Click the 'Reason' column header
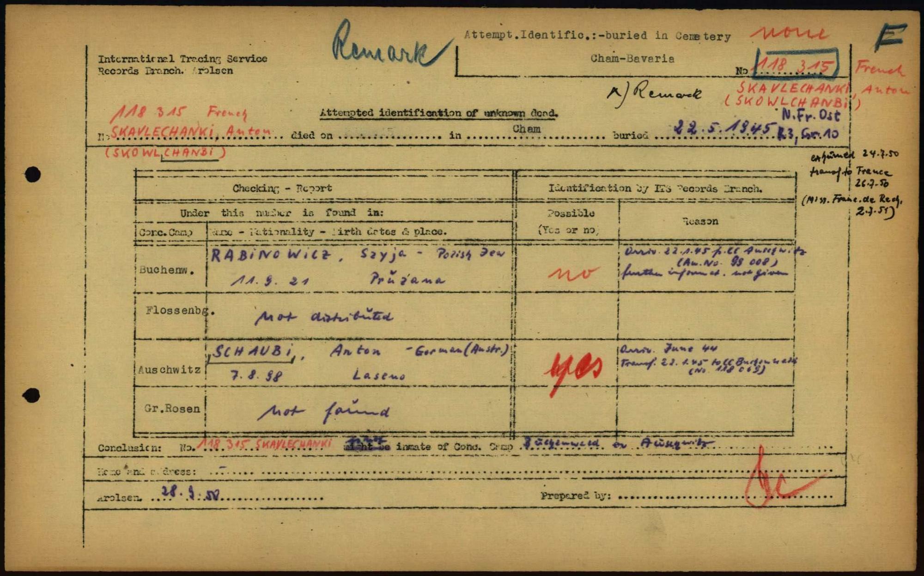The width and height of the screenshot is (924, 576). pos(700,221)
